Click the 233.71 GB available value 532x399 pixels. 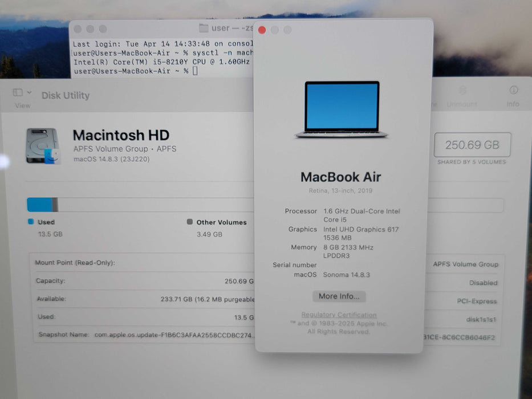coord(208,299)
